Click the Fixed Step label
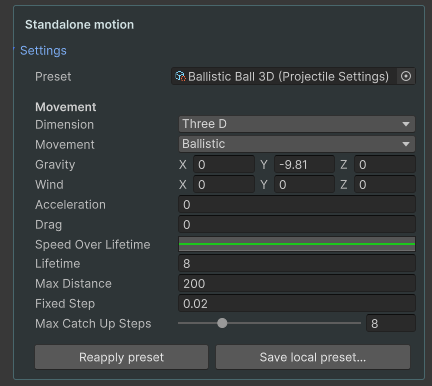The width and height of the screenshot is (432, 386). 65,304
